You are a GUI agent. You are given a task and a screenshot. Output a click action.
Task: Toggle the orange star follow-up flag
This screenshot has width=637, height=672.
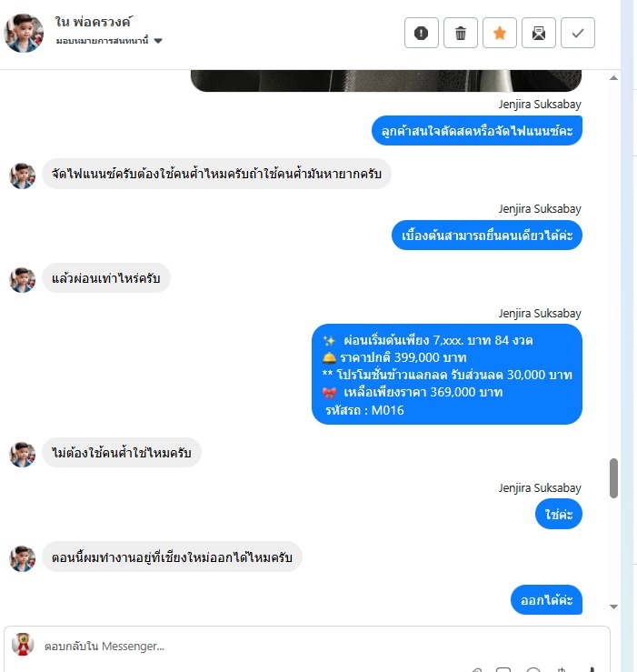[500, 33]
